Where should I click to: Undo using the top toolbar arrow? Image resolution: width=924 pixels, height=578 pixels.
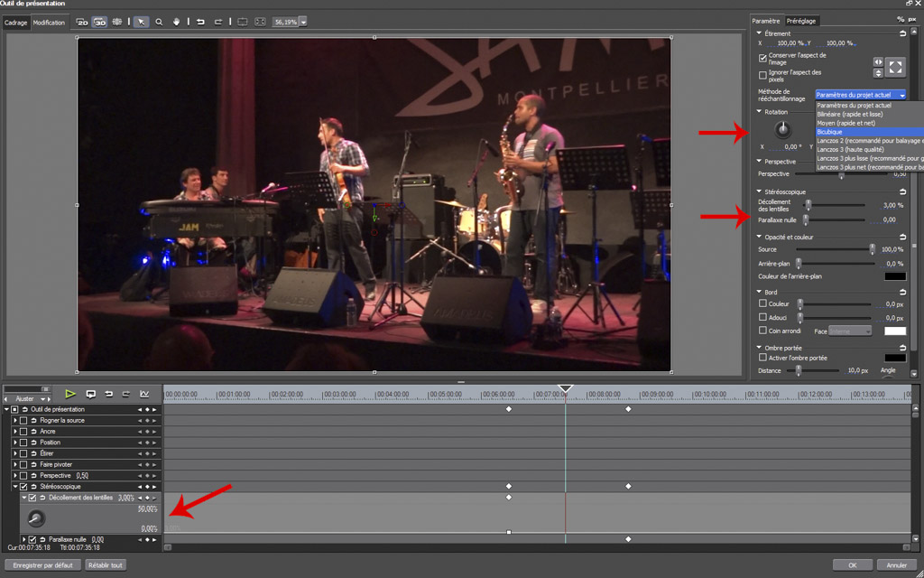pos(200,22)
